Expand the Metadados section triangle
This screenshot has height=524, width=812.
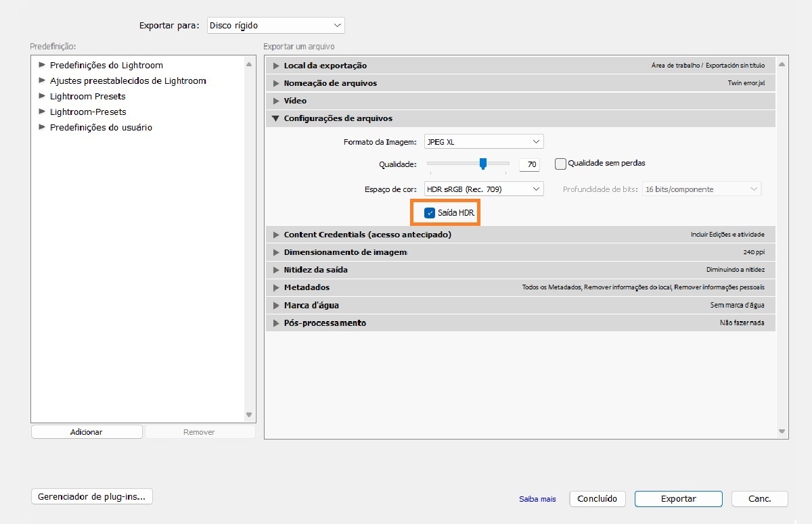tap(276, 287)
